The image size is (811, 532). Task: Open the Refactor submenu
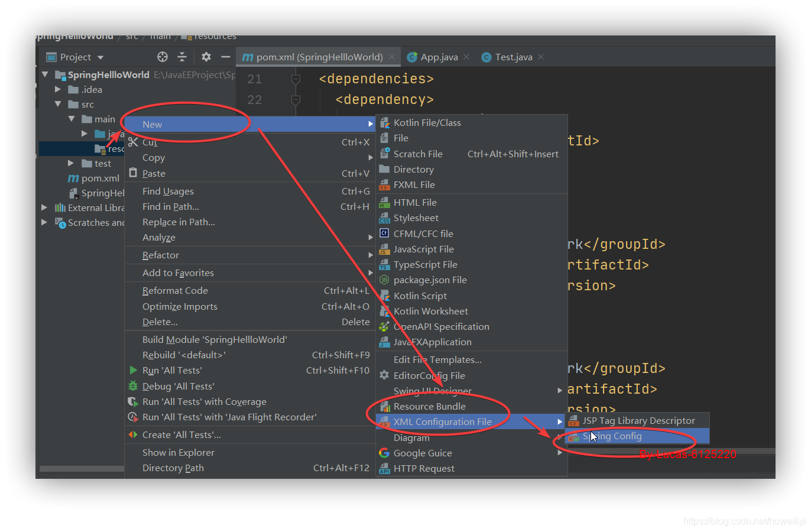tap(250, 255)
